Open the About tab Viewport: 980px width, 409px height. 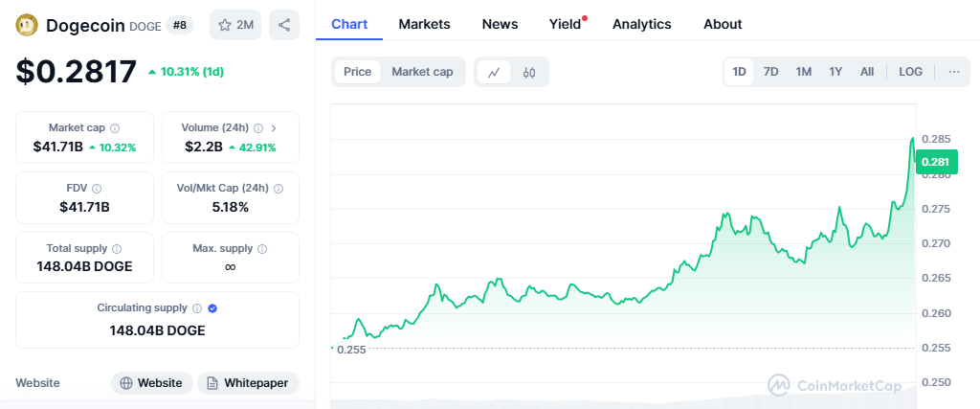point(723,24)
